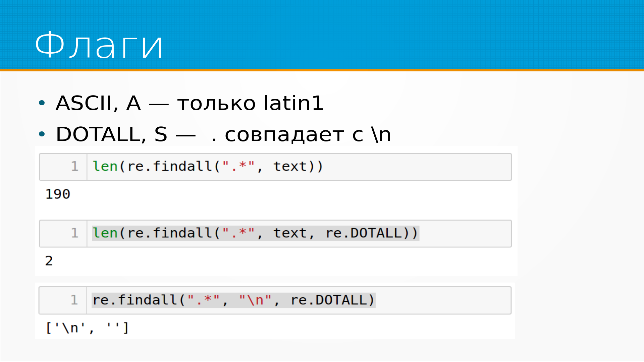The image size is (644, 362).
Task: Click the word len in first cell
Action: (105, 167)
